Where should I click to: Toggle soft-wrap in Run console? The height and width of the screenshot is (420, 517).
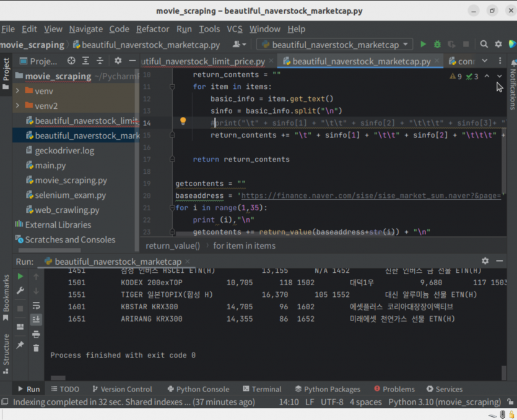(x=36, y=306)
